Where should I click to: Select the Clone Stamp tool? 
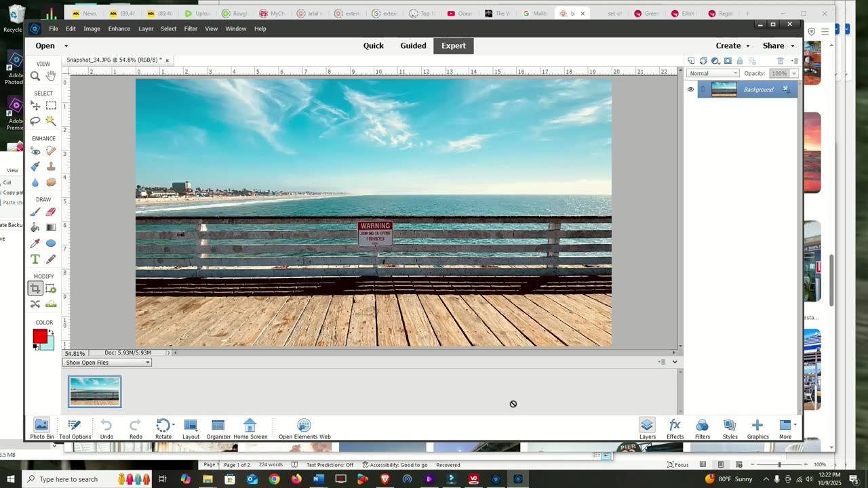(51, 166)
